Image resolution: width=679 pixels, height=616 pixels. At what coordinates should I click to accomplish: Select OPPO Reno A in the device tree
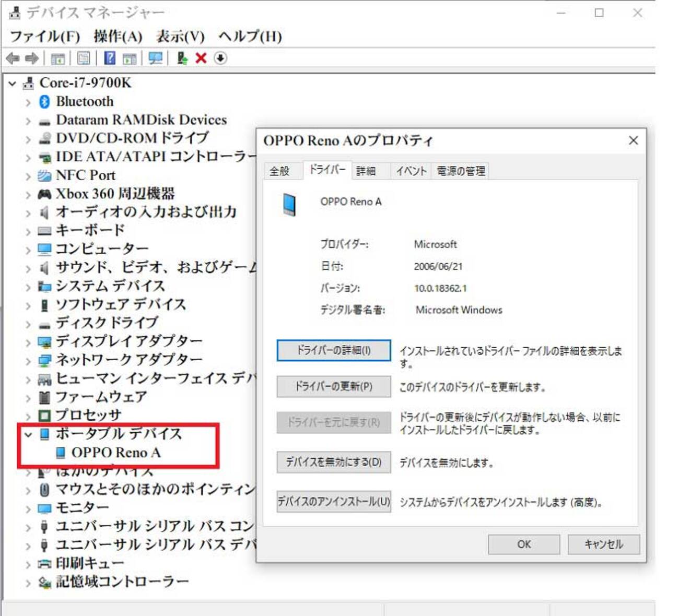116,453
